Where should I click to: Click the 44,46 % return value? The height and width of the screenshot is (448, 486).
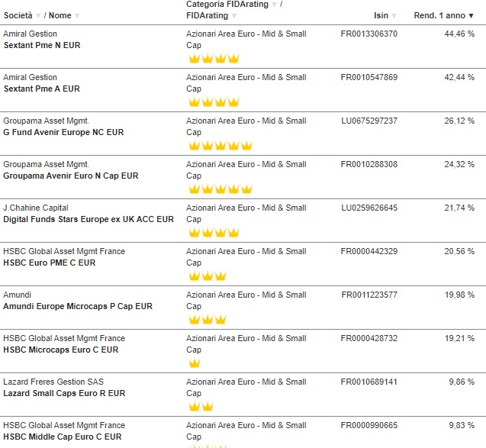pyautogui.click(x=459, y=34)
